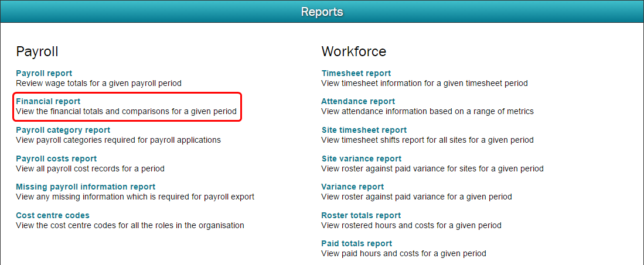Click text 'View paid hours and costs for a given period'

coord(404,253)
